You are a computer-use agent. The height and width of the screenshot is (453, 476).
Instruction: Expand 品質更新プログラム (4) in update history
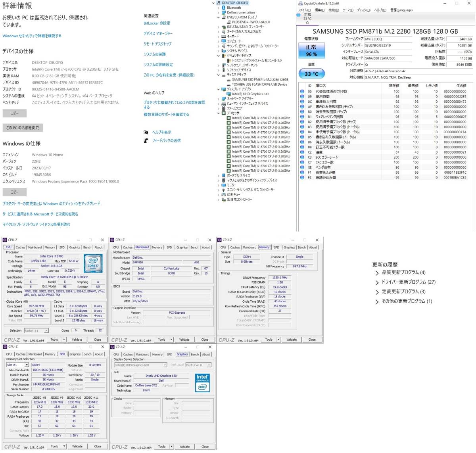(x=377, y=273)
